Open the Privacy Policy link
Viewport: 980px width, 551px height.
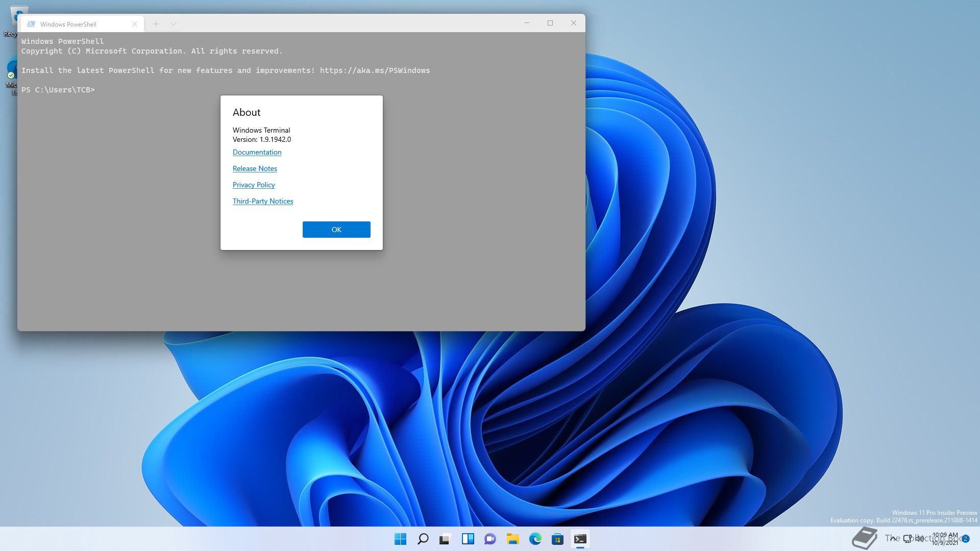tap(254, 185)
